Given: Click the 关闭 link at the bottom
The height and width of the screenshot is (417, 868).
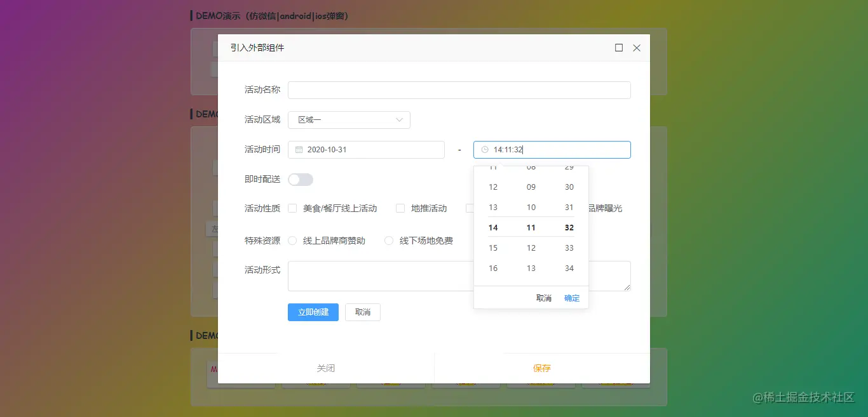Looking at the screenshot, I should pos(326,368).
